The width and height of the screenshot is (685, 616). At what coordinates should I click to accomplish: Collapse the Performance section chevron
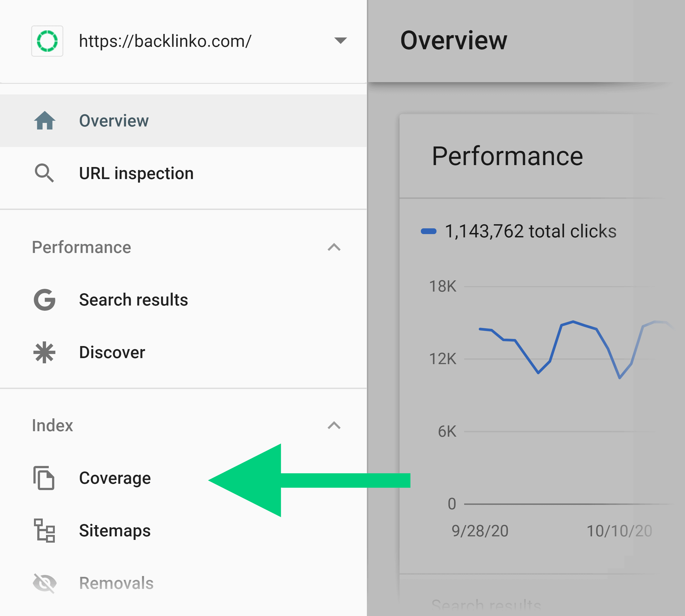pyautogui.click(x=334, y=247)
